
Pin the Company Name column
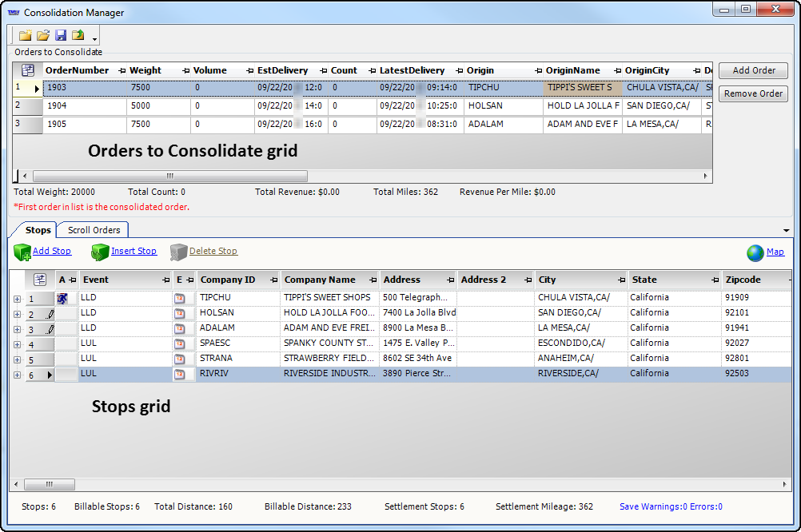tap(373, 280)
